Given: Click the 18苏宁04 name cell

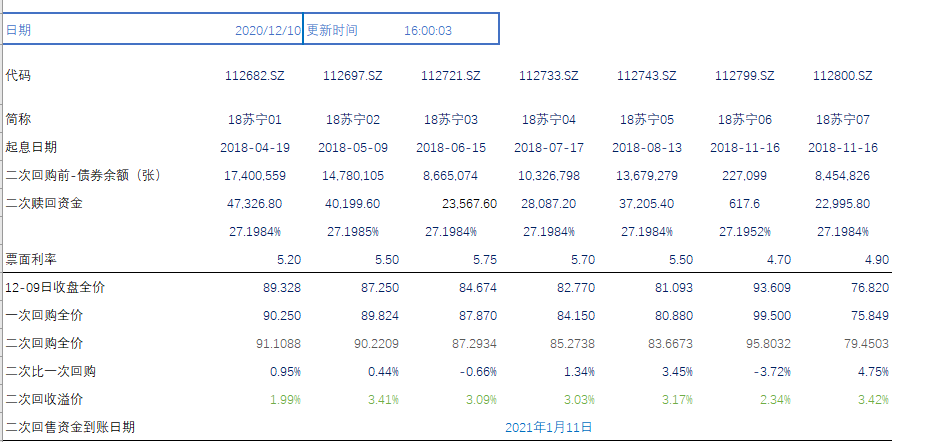Looking at the screenshot, I should tap(549, 120).
